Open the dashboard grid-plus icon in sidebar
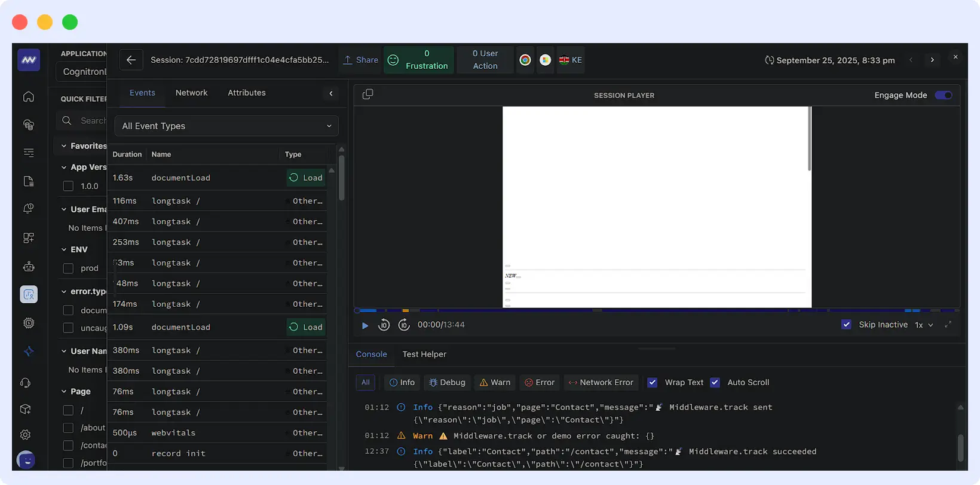This screenshot has height=485, width=980. (29, 237)
